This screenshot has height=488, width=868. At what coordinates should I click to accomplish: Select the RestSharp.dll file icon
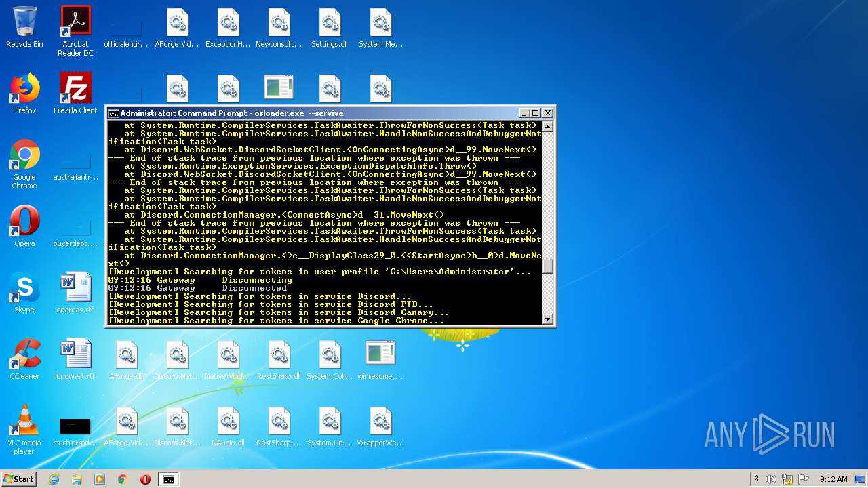(279, 360)
